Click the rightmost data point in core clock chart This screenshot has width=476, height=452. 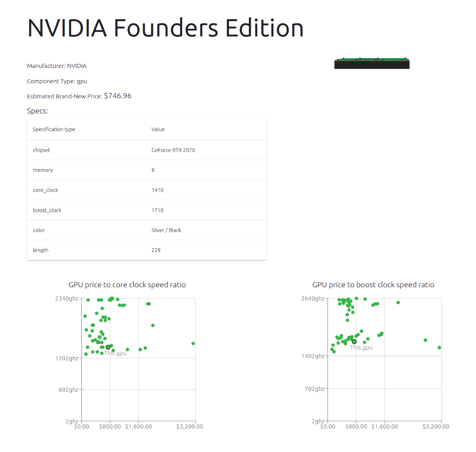(x=193, y=343)
